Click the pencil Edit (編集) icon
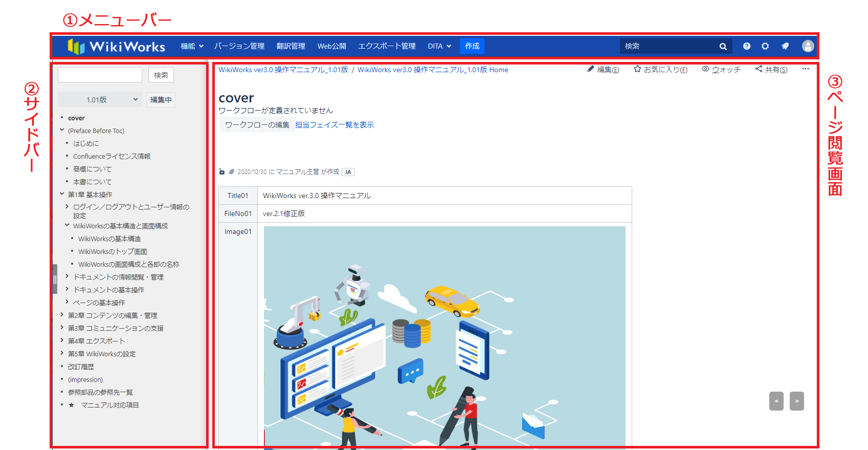Screen dimensions: 868x450 tap(591, 69)
